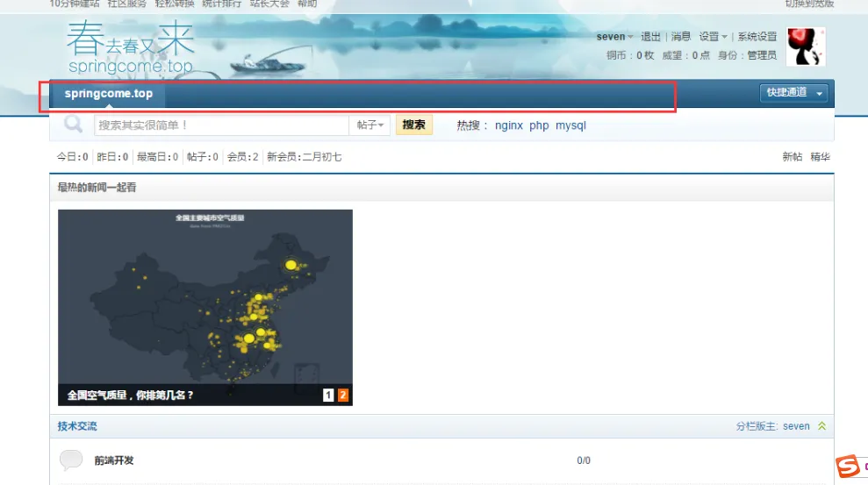This screenshot has height=485, width=868.
Task: Click the php hot search link
Action: (539, 125)
